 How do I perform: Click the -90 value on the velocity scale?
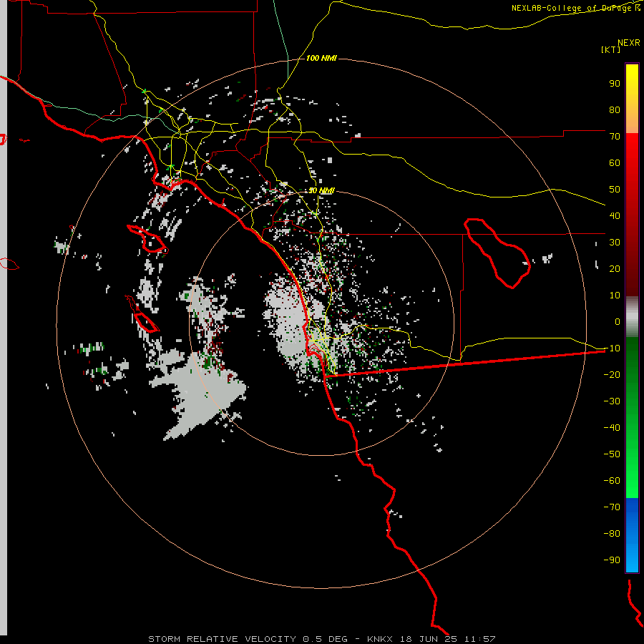pos(612,560)
